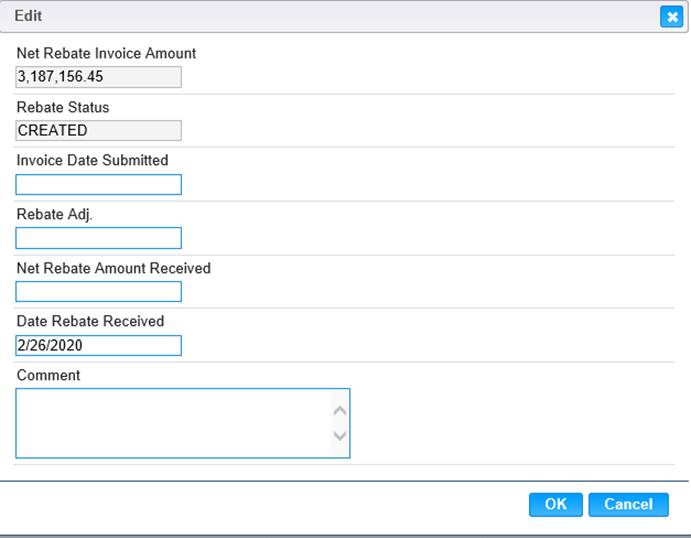The width and height of the screenshot is (691, 538).
Task: Click the Net Rebate Amount Received label
Action: pyautogui.click(x=114, y=268)
